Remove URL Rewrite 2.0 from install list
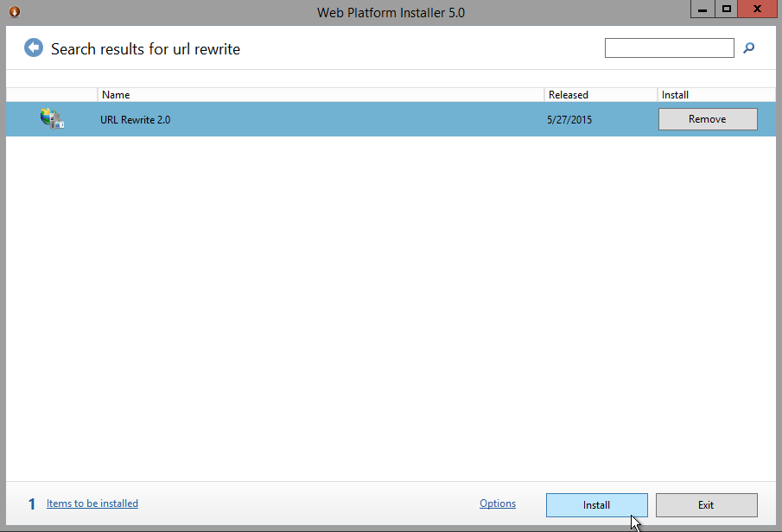This screenshot has width=782, height=532. click(x=708, y=119)
